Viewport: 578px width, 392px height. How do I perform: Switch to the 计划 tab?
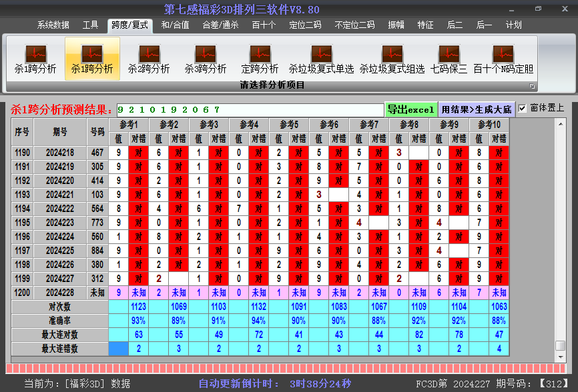513,25
